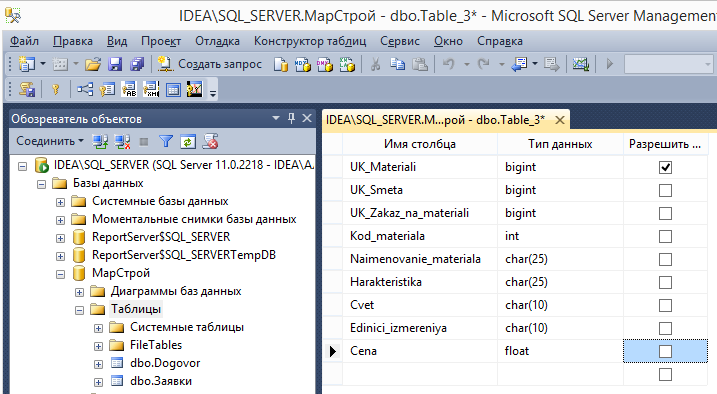Check allow nulls for UK_Smeta
This screenshot has width=717, height=394.
[x=665, y=190]
